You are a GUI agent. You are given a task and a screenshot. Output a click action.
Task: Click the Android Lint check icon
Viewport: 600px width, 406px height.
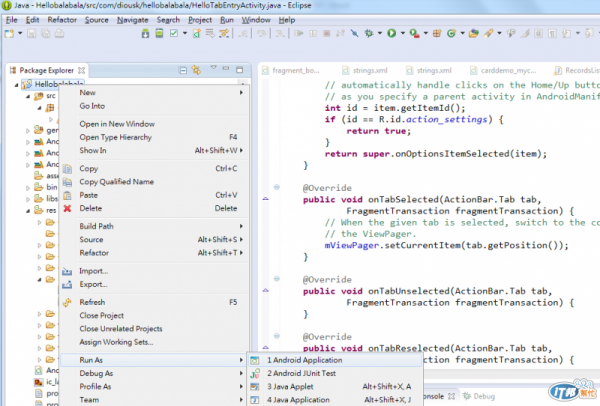(x=174, y=34)
